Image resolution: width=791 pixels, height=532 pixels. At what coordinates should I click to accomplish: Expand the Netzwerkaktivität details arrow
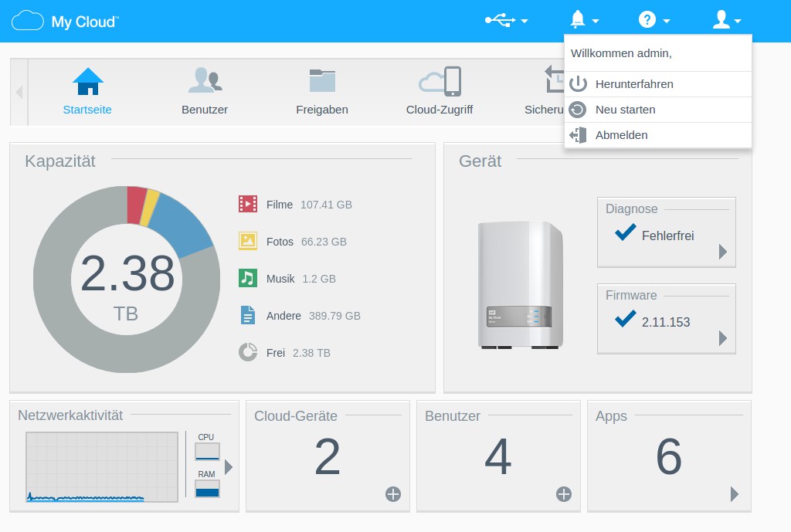[229, 467]
